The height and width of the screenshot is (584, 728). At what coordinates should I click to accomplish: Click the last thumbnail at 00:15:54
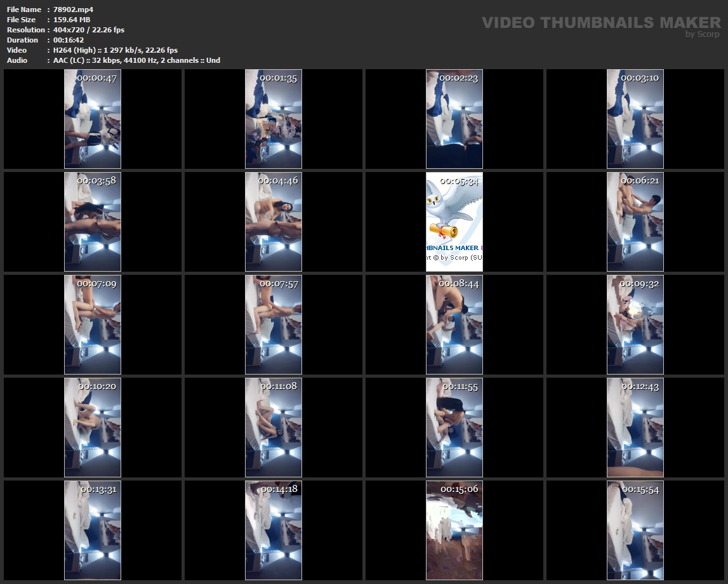(x=635, y=530)
